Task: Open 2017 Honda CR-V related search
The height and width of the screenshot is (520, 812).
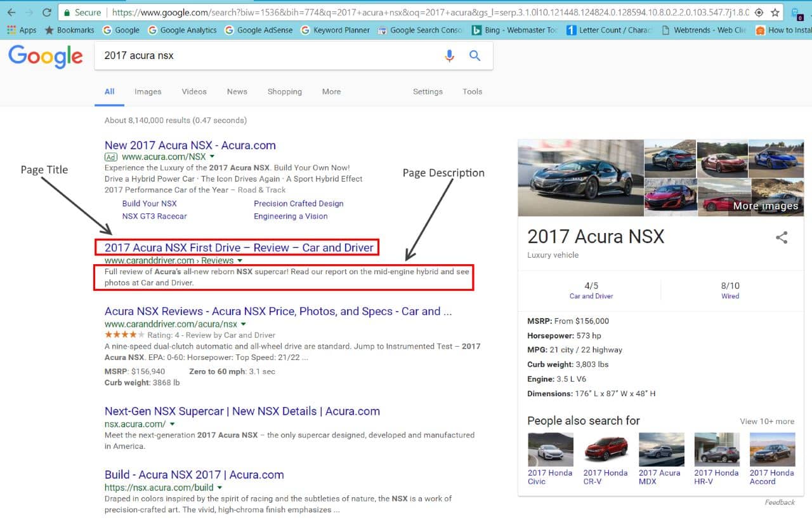Action: pyautogui.click(x=606, y=459)
